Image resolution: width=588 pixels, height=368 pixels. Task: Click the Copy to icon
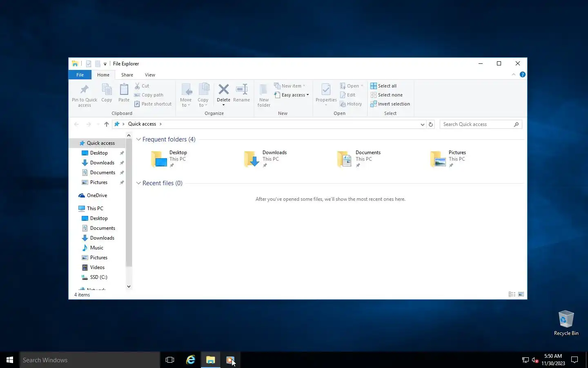[203, 95]
